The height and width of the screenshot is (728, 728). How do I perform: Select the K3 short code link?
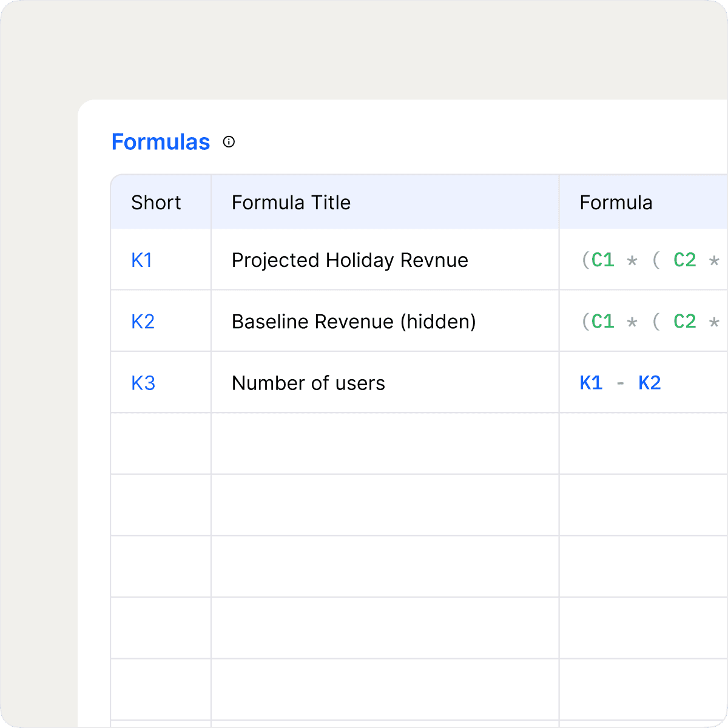click(x=143, y=383)
